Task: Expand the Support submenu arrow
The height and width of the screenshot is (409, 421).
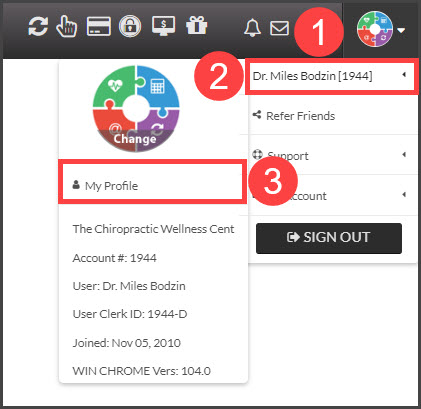Action: click(x=404, y=154)
